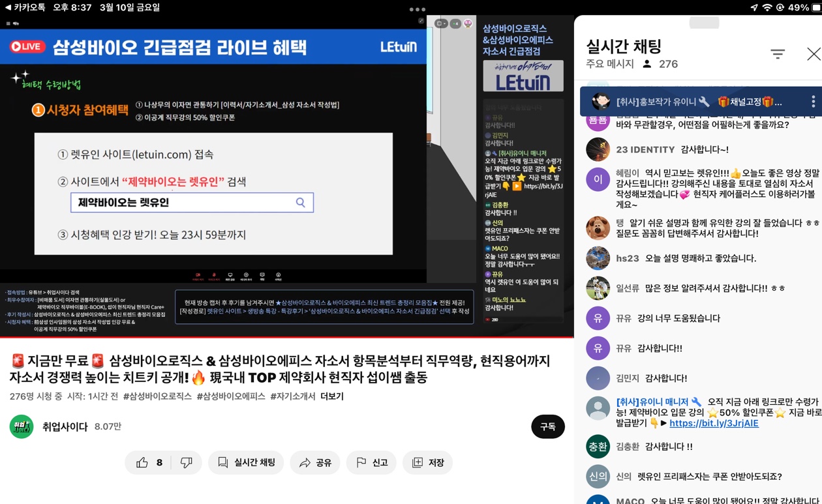
Task: Tap 헤림이's purple avatar in chat
Action: 598,179
